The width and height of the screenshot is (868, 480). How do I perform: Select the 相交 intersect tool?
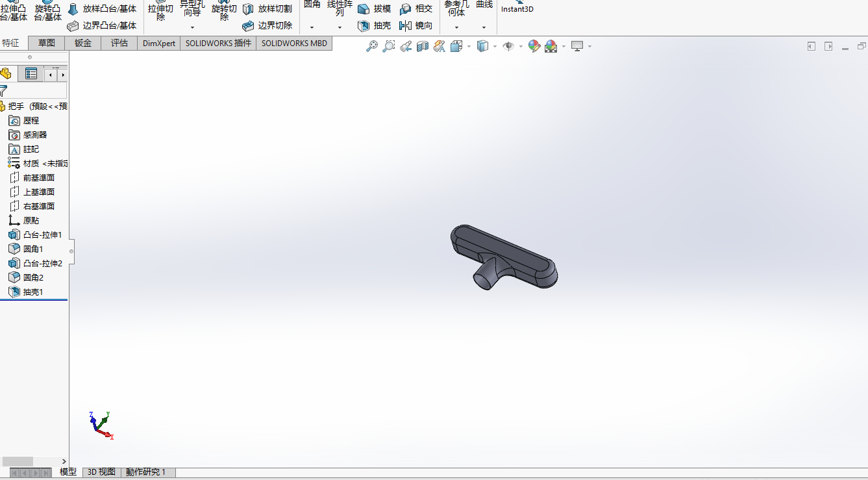415,9
